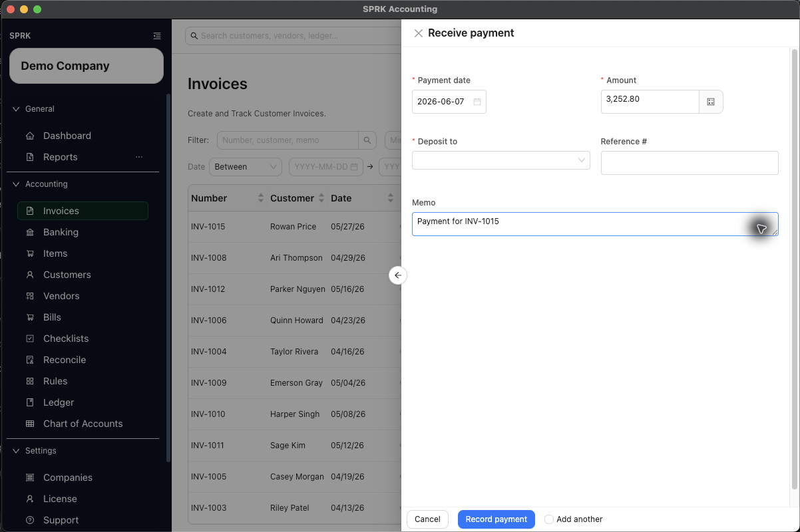Click the Bills cart icon
The image size is (800, 532).
click(x=30, y=317)
